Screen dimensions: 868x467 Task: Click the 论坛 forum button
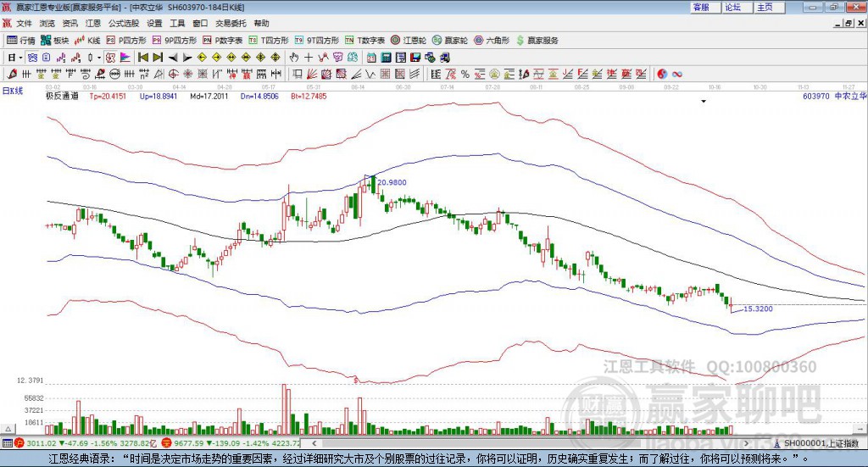(737, 7)
